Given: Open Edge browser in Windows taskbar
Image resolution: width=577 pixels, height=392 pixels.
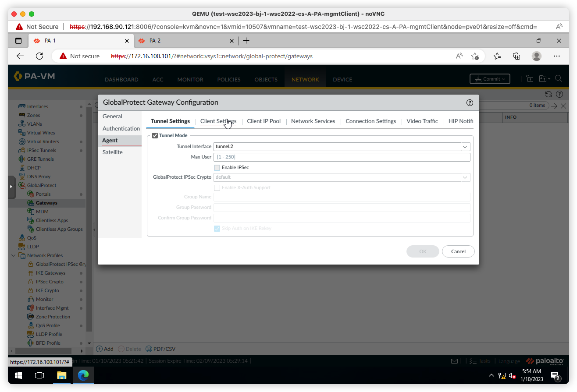Looking at the screenshot, I should [x=83, y=375].
